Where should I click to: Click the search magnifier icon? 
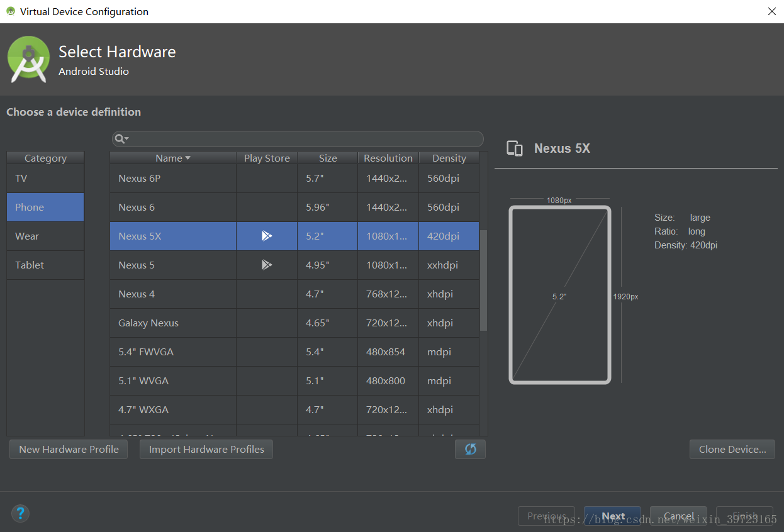[x=119, y=138]
